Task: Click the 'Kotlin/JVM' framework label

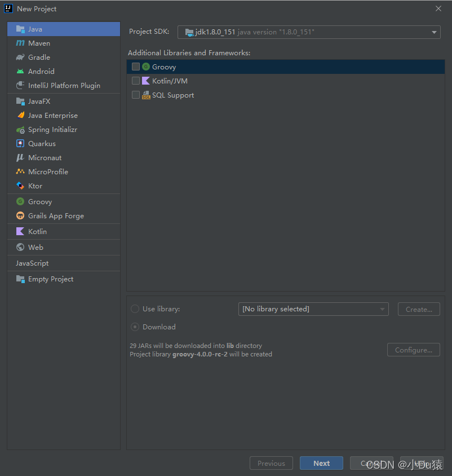Action: point(170,81)
